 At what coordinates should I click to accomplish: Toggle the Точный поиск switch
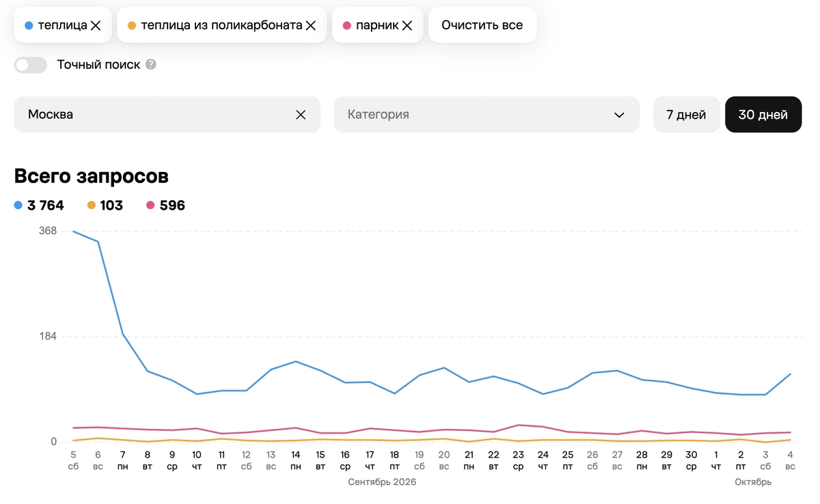pos(30,65)
